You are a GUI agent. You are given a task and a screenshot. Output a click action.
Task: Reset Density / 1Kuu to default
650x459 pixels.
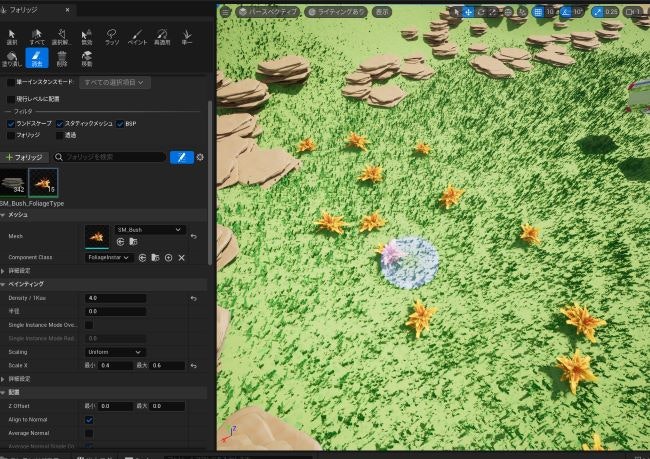(x=194, y=299)
